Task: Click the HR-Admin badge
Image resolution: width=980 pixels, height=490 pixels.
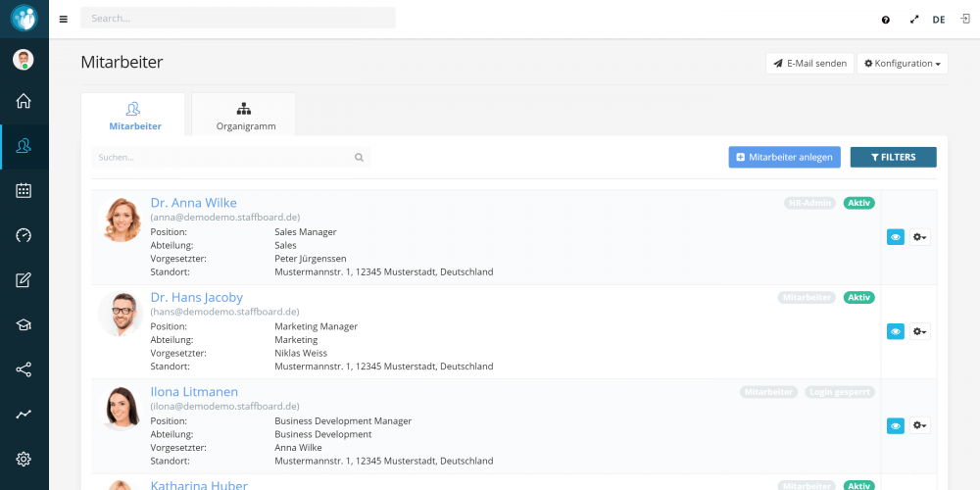Action: pos(810,203)
